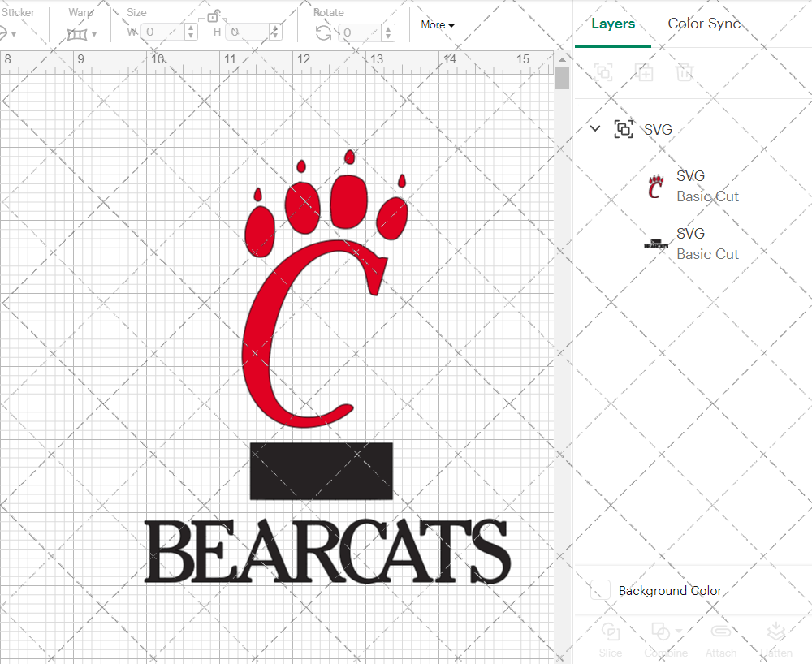
Task: Toggle the size aspect-ratio lock
Action: 213,15
